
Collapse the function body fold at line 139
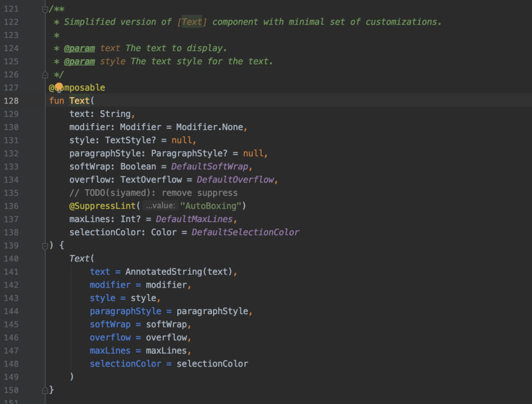pyautogui.click(x=45, y=245)
